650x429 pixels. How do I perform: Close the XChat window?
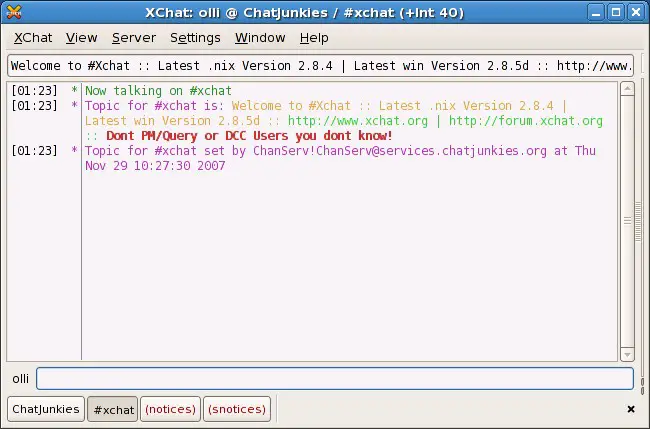click(x=636, y=12)
